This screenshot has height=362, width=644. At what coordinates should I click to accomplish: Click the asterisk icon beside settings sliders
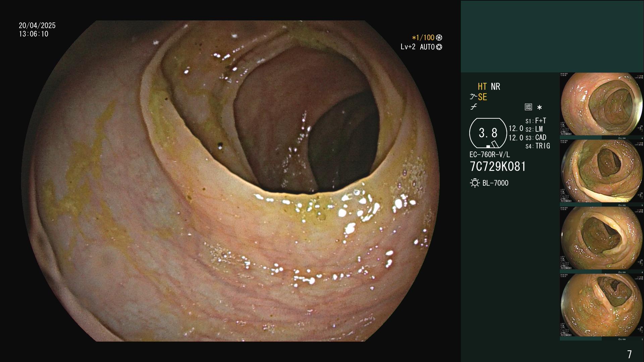point(539,108)
